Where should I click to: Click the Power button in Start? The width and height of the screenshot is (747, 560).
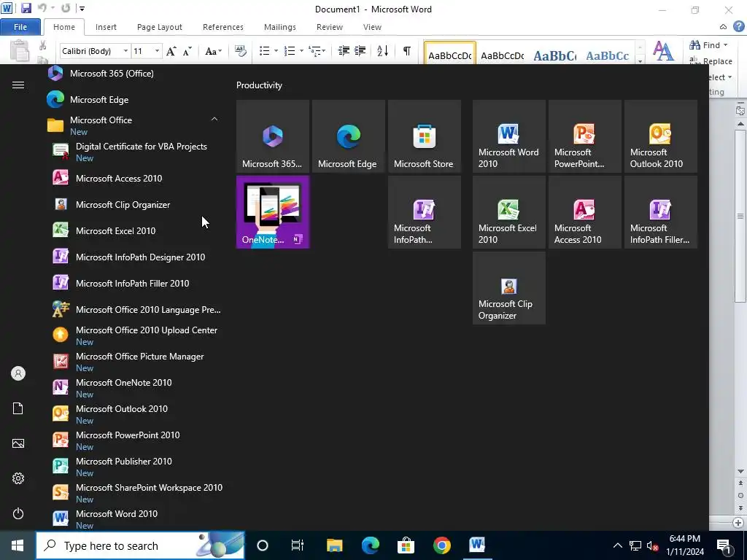click(x=18, y=513)
